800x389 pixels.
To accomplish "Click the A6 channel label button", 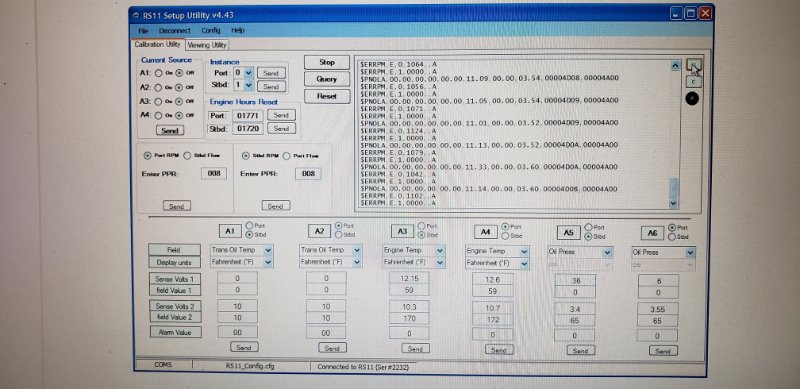I will (652, 233).
